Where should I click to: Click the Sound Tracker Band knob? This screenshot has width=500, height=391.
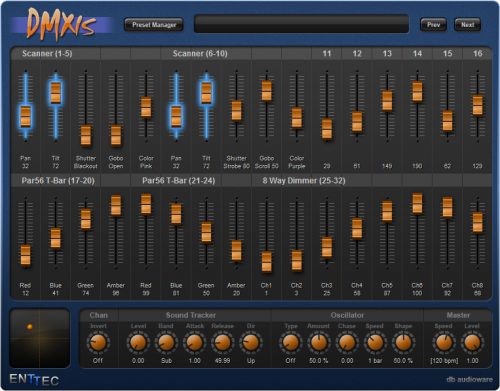click(166, 343)
